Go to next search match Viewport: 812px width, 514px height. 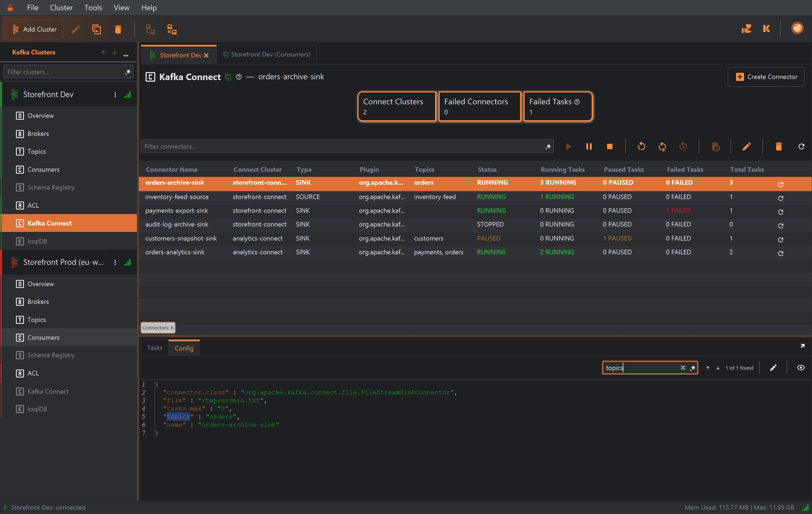click(718, 368)
